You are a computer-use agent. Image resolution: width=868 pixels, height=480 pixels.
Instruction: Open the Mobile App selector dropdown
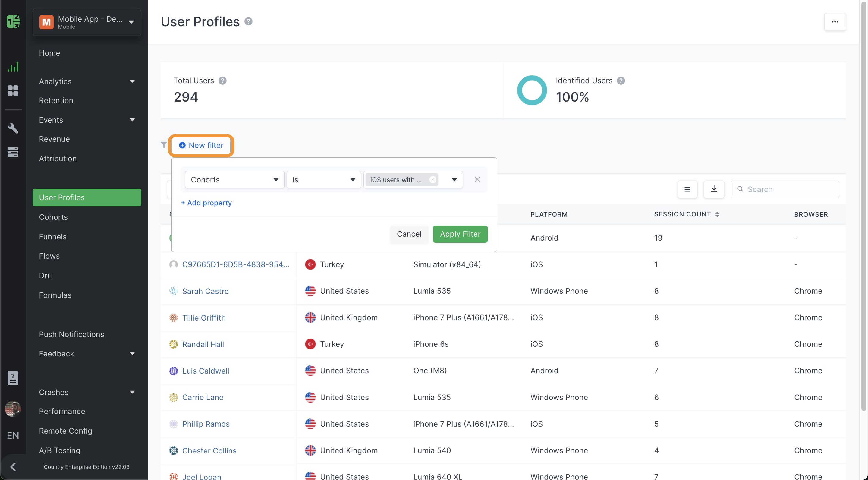pos(86,22)
